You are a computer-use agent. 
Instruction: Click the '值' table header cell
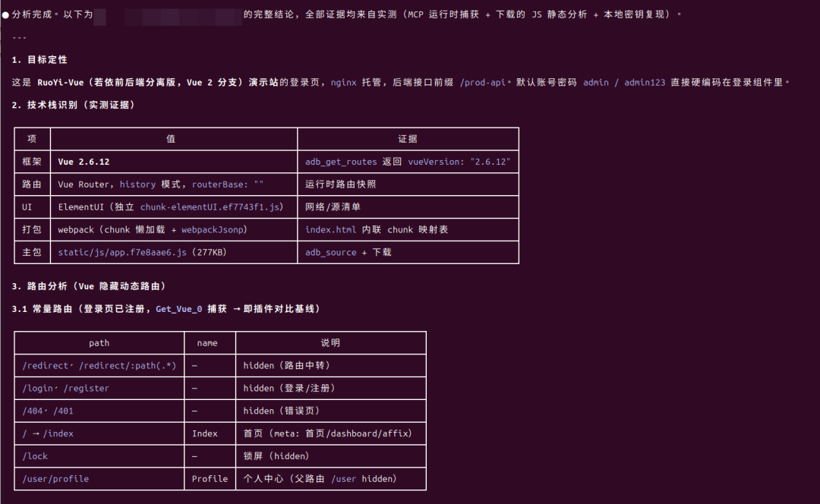click(x=174, y=139)
